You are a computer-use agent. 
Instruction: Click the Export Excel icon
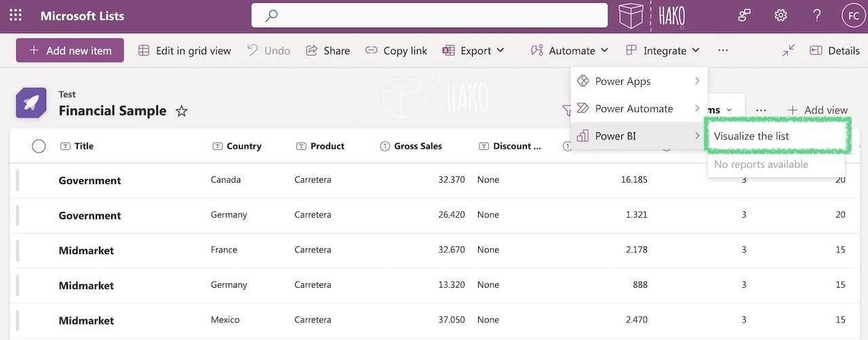pyautogui.click(x=448, y=51)
